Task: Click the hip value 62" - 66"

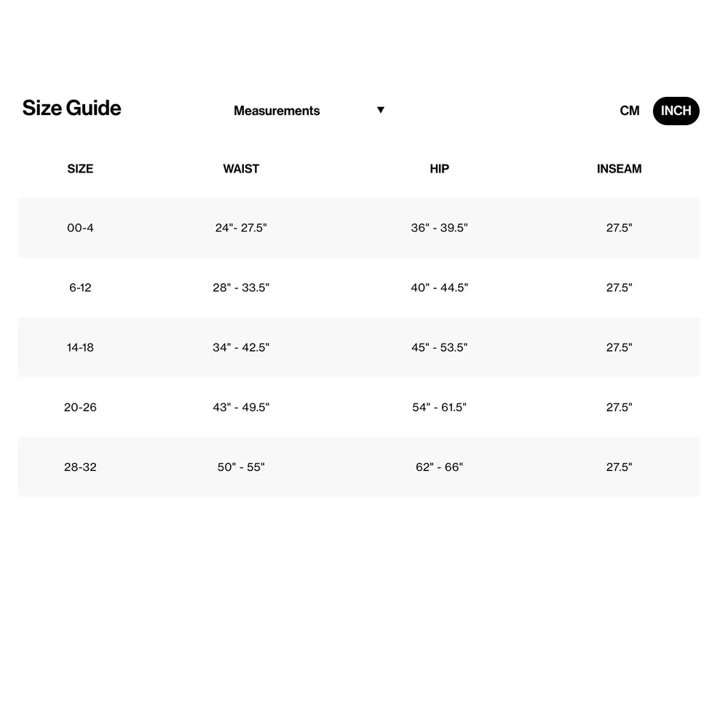Action: [x=439, y=467]
